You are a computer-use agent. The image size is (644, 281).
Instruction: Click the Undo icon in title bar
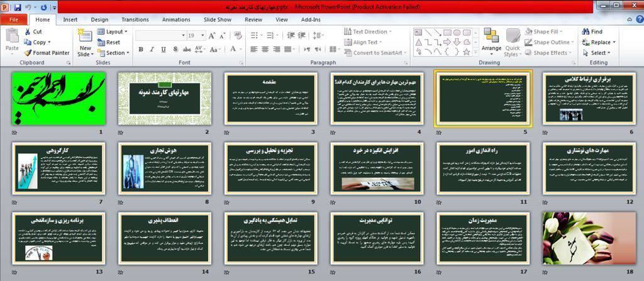pos(28,7)
